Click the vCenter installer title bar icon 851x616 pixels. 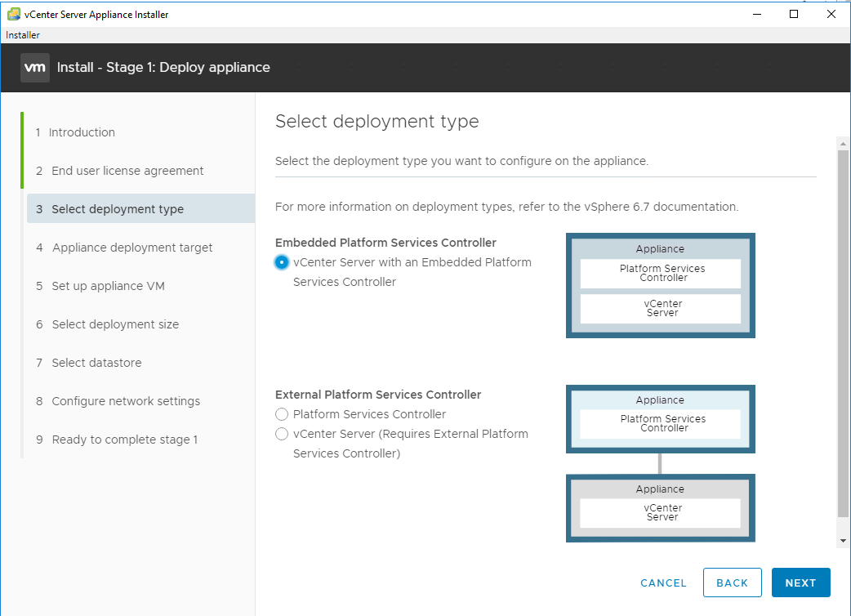click(x=13, y=14)
